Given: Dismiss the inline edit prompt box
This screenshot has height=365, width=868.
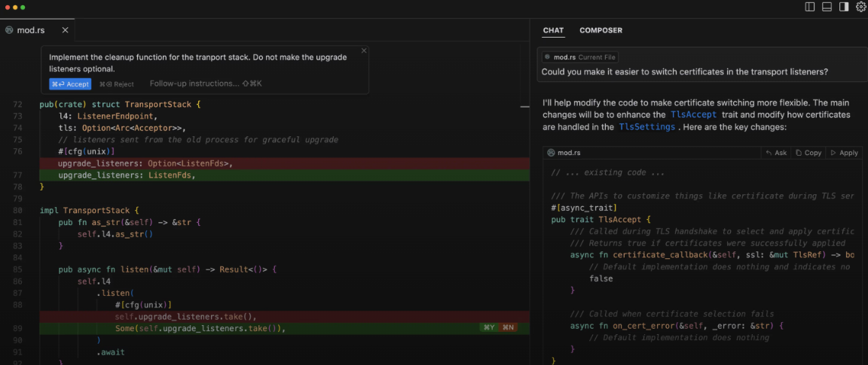Looking at the screenshot, I should 364,51.
